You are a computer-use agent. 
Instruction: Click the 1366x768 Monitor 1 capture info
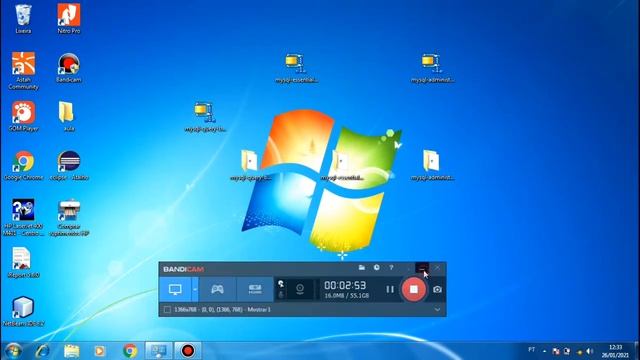coord(222,310)
